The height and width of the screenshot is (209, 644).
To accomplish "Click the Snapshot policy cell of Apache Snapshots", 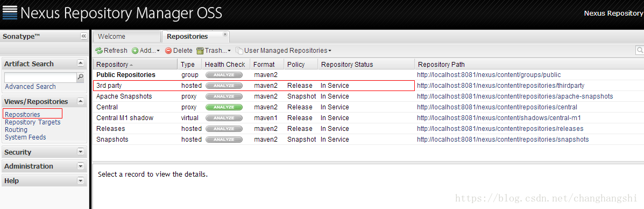I will [301, 96].
